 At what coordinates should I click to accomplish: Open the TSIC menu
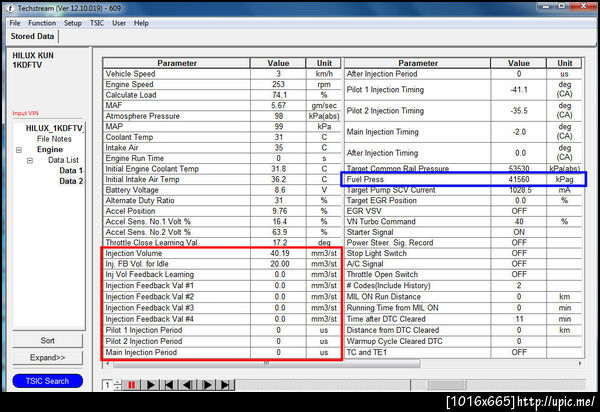click(97, 23)
